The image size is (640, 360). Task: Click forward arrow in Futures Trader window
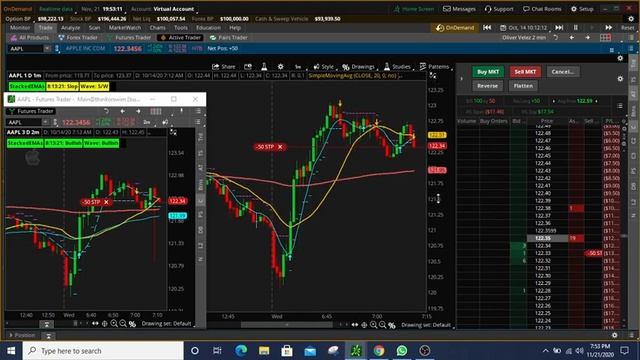138,111
